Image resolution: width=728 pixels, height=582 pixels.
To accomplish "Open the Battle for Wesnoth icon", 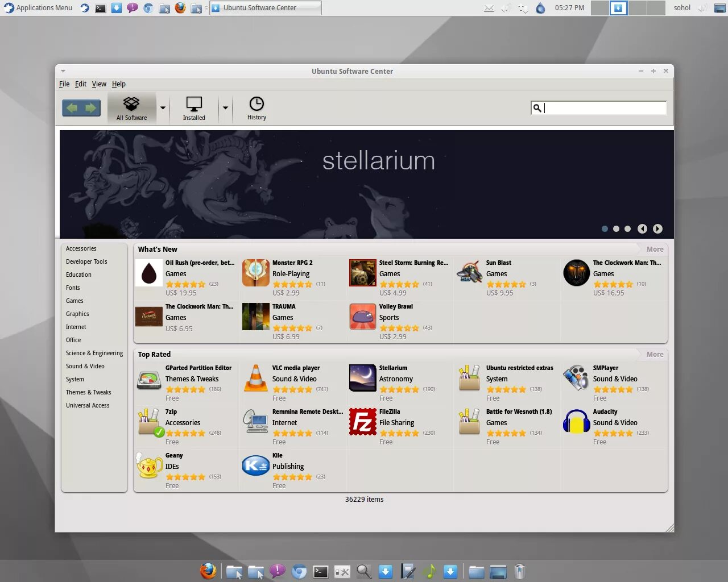I will pyautogui.click(x=470, y=422).
